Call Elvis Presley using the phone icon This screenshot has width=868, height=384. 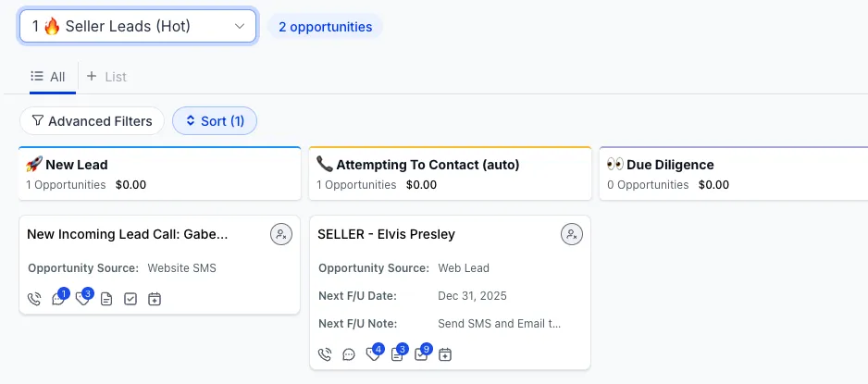(325, 354)
